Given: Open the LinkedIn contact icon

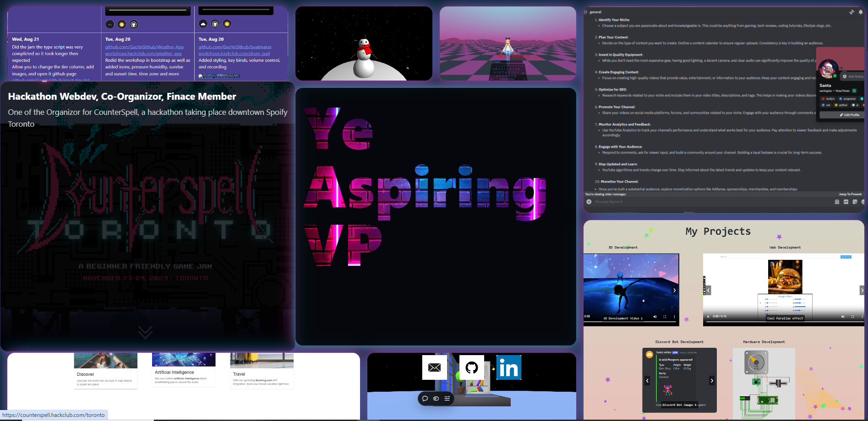Looking at the screenshot, I should point(509,367).
